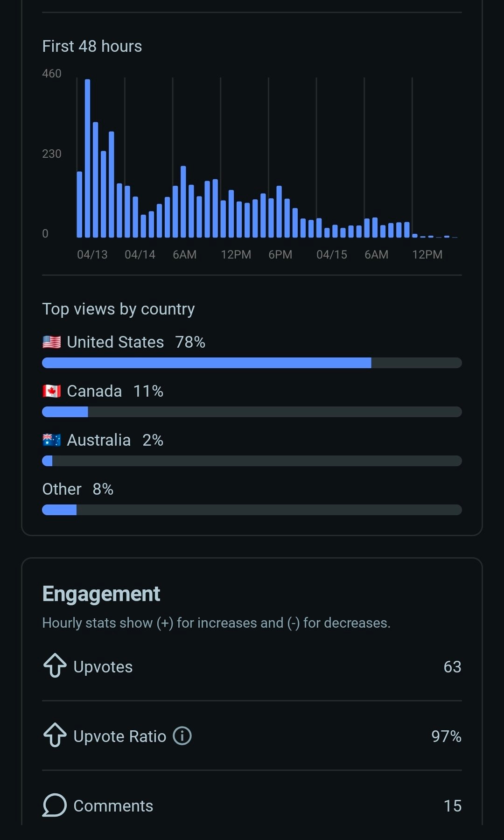Tap the Comments count of 15
The image size is (504, 840).
(x=452, y=806)
